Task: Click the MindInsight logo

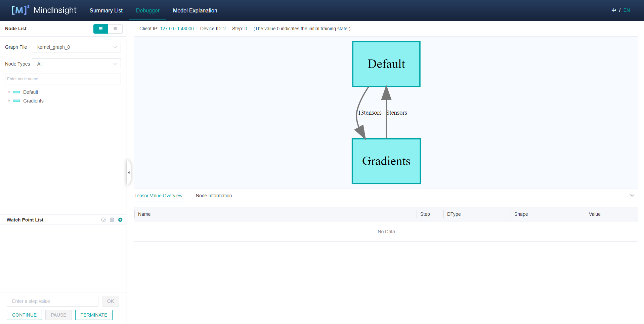Action: [x=44, y=10]
